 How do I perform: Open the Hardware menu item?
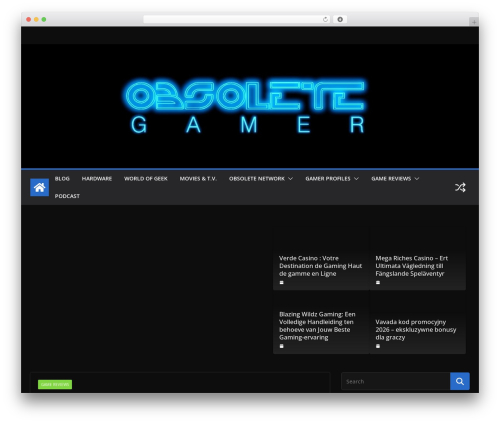(97, 179)
